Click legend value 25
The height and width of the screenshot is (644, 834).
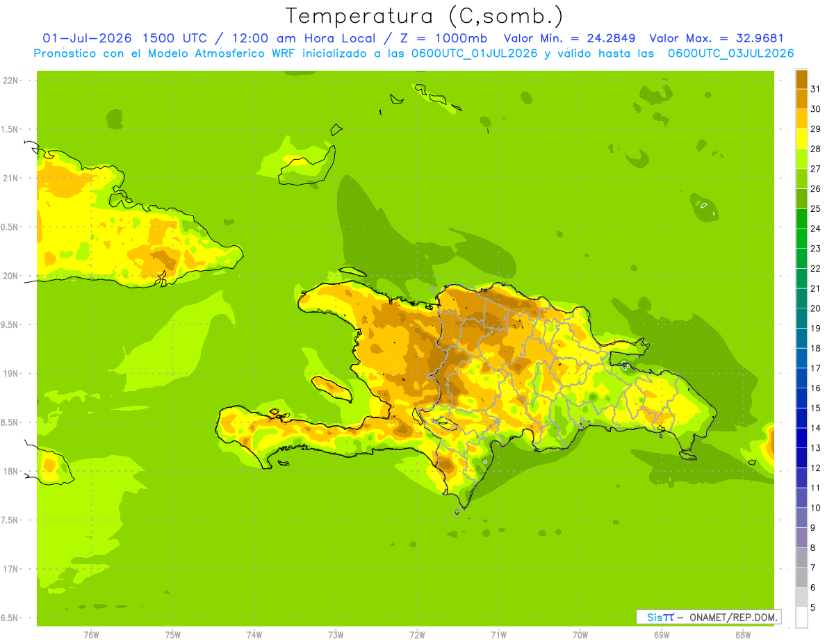click(815, 208)
